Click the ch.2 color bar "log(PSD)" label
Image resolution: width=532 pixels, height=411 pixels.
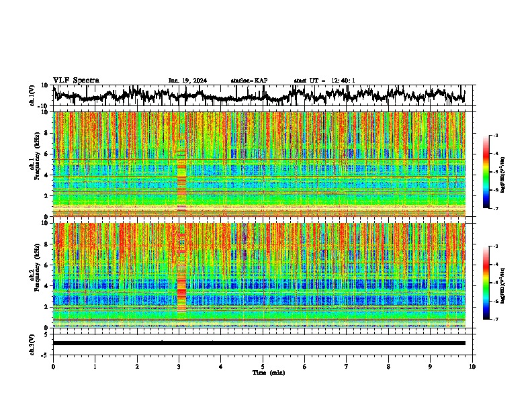point(503,285)
